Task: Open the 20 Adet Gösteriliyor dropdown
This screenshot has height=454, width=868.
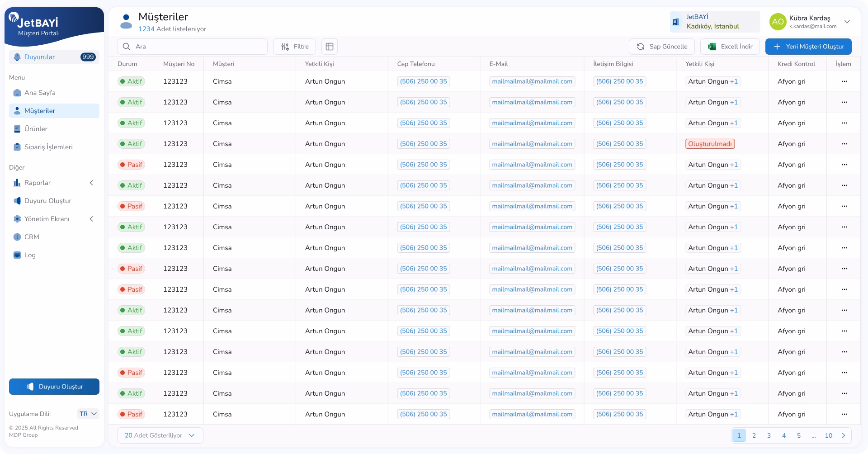Action: point(160,435)
